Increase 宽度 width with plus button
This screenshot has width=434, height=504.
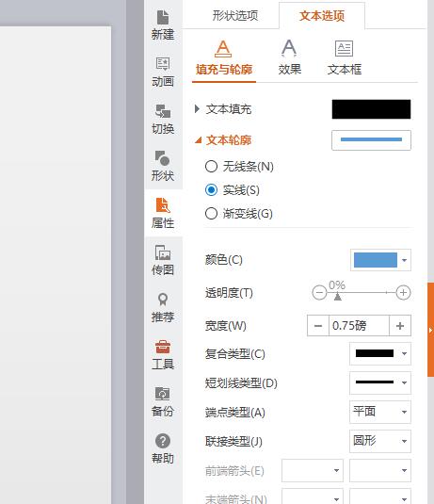[x=400, y=326]
